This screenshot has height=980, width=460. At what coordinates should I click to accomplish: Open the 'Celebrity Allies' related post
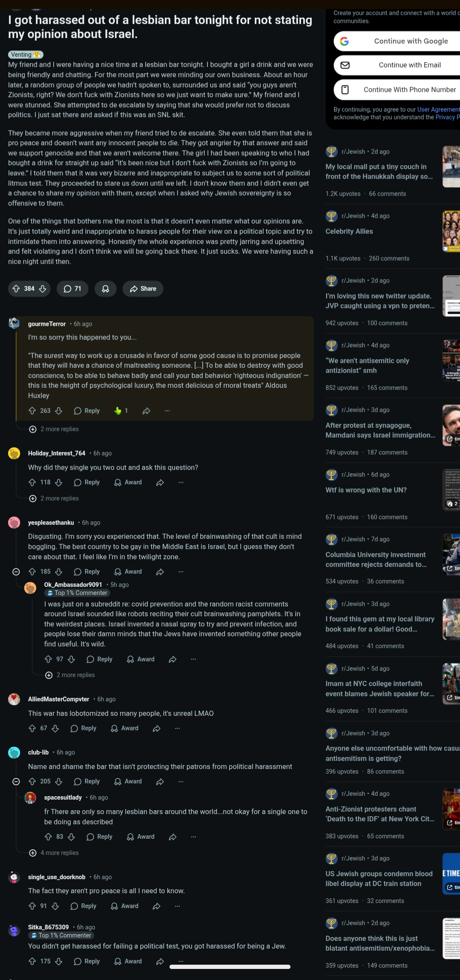click(x=349, y=231)
